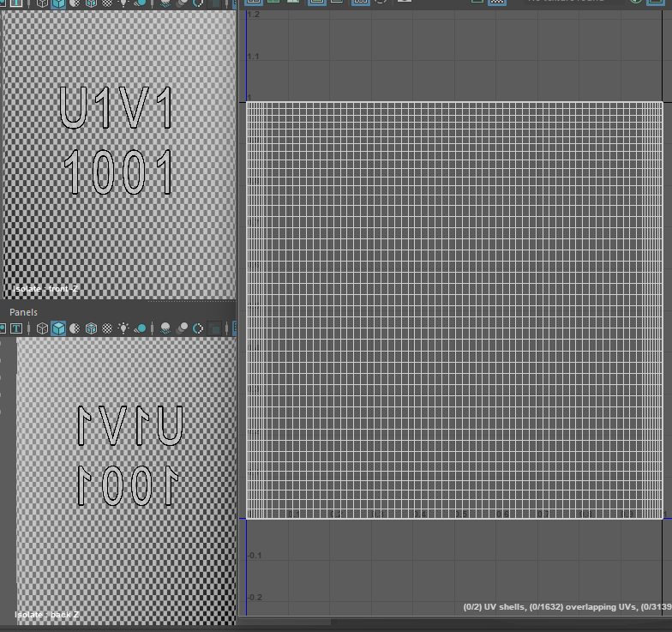
Task: Toggle the dimmed Depth of Field icon in the back-Z viewport toolbar
Action: tap(214, 328)
